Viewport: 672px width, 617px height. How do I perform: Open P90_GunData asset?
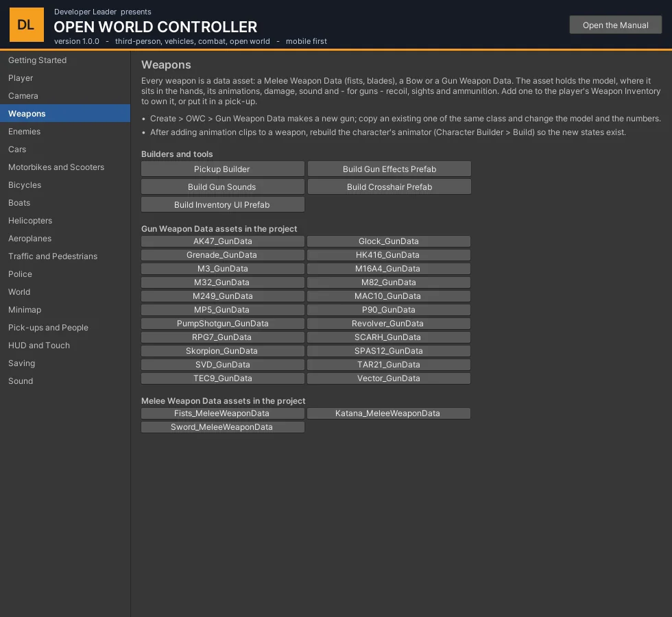coord(389,310)
